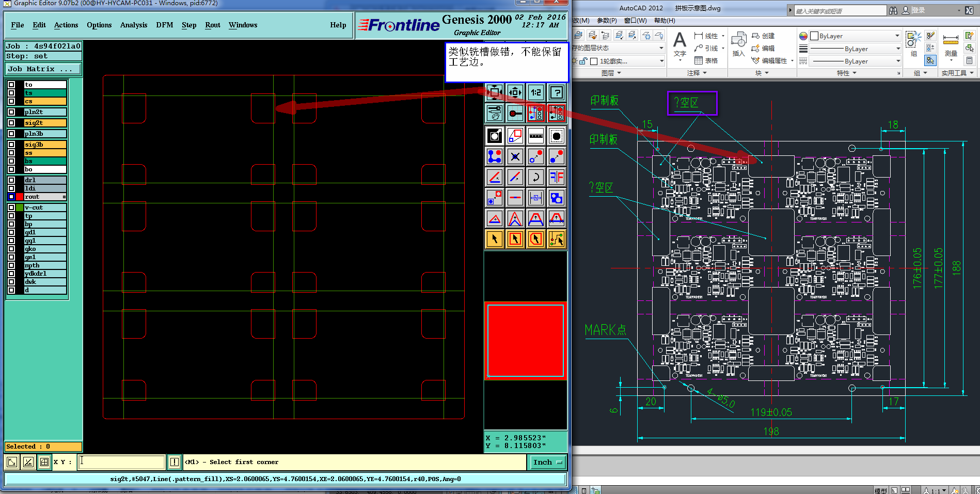980x494 pixels.
Task: Click the dimension spacing icon with number 4
Action: [536, 198]
